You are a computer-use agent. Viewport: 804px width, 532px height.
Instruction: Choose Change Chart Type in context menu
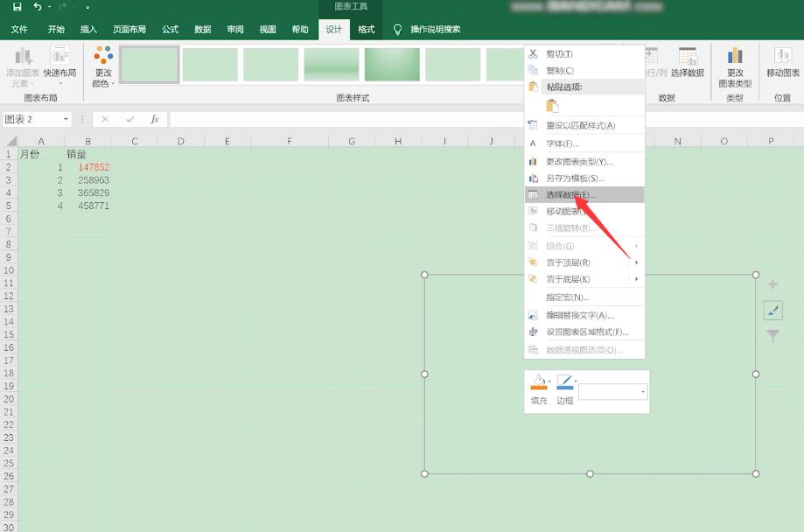tap(584, 162)
